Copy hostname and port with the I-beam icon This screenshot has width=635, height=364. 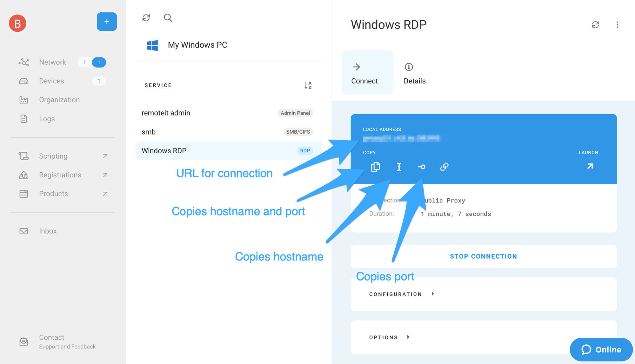399,167
